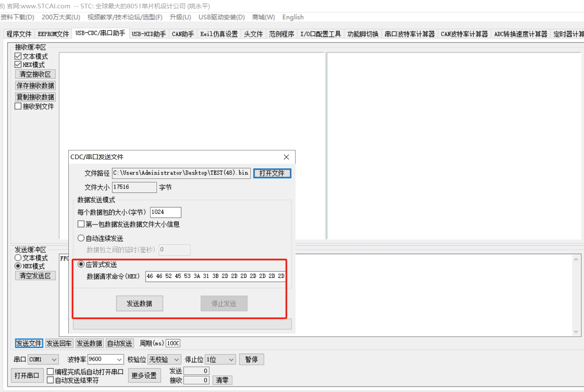This screenshot has width=584, height=392.
Task: Click 清空接收区 button
Action: pos(35,74)
